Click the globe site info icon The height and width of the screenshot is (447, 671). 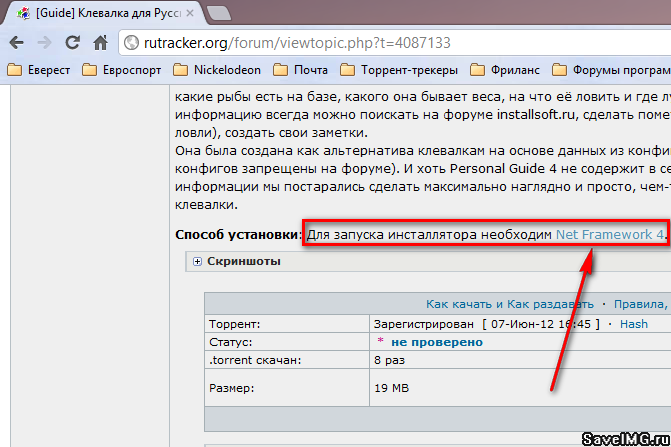click(x=131, y=44)
